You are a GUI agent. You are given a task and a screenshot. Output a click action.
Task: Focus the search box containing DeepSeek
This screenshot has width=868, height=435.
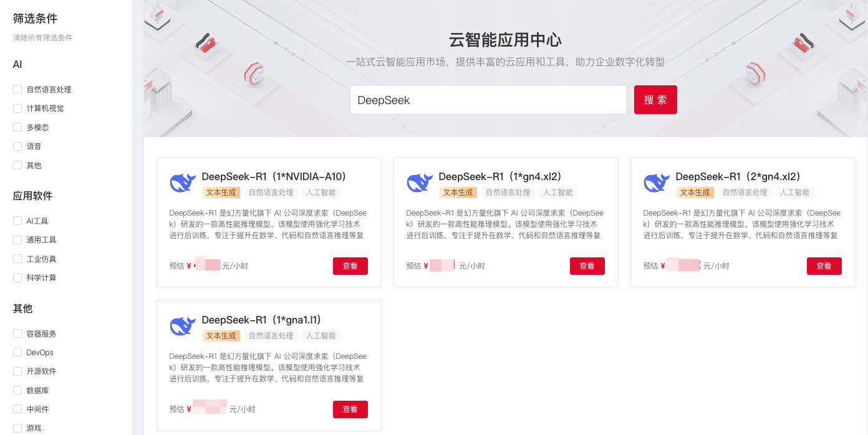(488, 100)
